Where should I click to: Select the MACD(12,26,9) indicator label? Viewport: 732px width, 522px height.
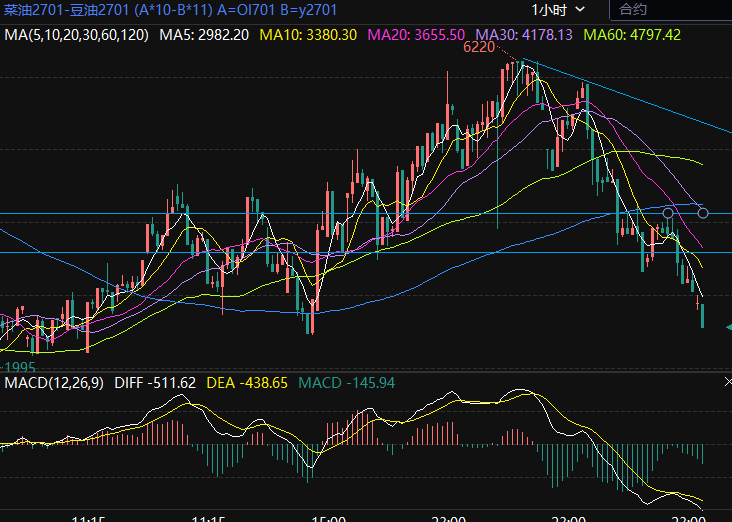coord(54,383)
